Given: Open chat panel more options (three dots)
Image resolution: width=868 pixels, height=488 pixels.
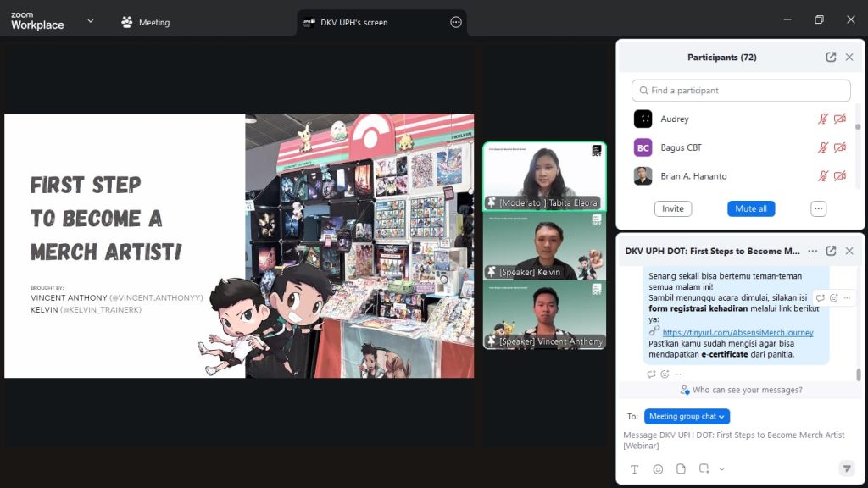Looking at the screenshot, I should [x=812, y=251].
